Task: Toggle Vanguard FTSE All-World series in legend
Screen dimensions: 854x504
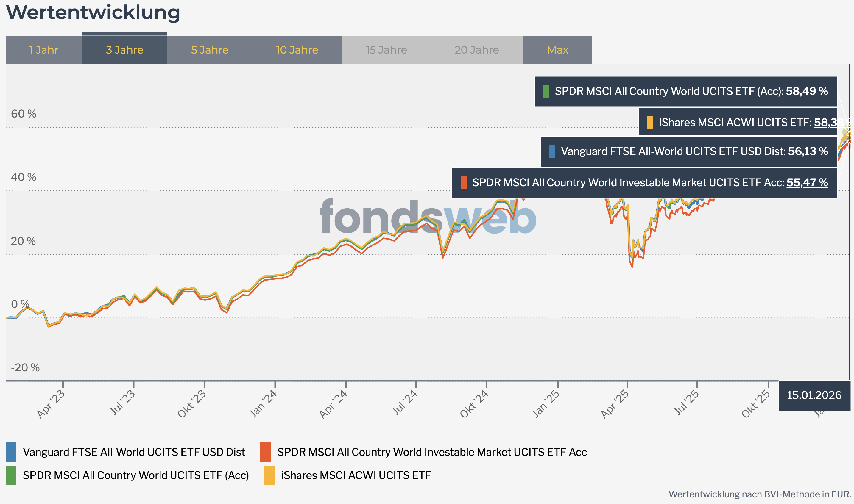Action: coord(134,452)
